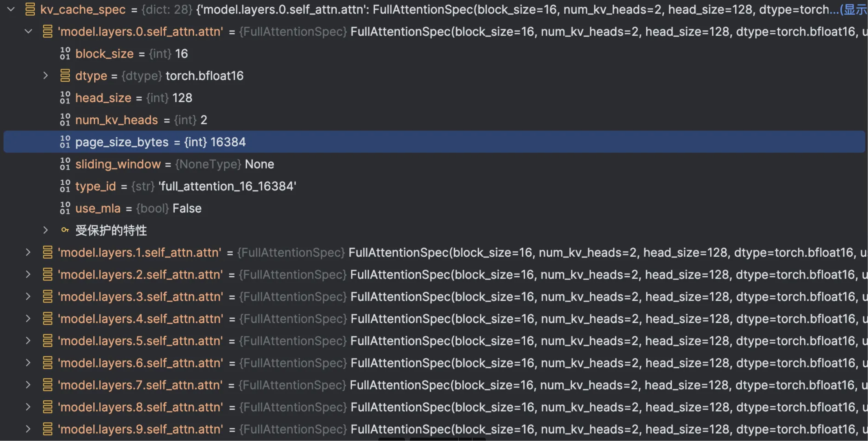Click the False value of use_mla
The height and width of the screenshot is (441, 868).
point(187,209)
